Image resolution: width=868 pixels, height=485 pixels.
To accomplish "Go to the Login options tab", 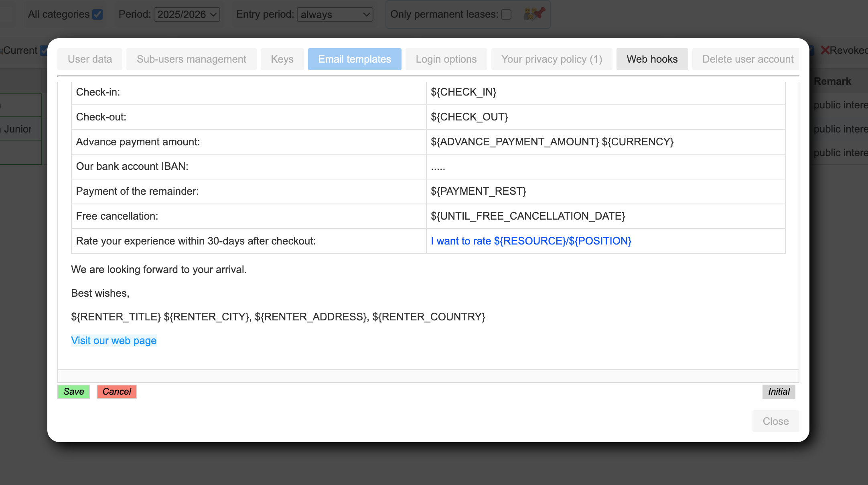I will (446, 59).
